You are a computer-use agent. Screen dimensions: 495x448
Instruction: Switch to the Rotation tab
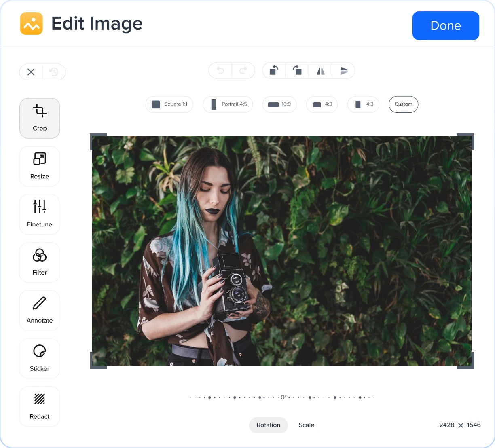(269, 425)
